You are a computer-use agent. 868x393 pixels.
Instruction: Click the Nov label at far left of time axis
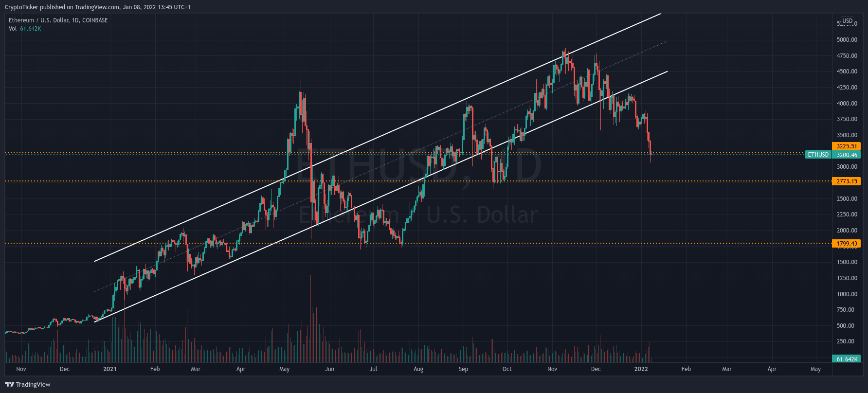(21, 369)
